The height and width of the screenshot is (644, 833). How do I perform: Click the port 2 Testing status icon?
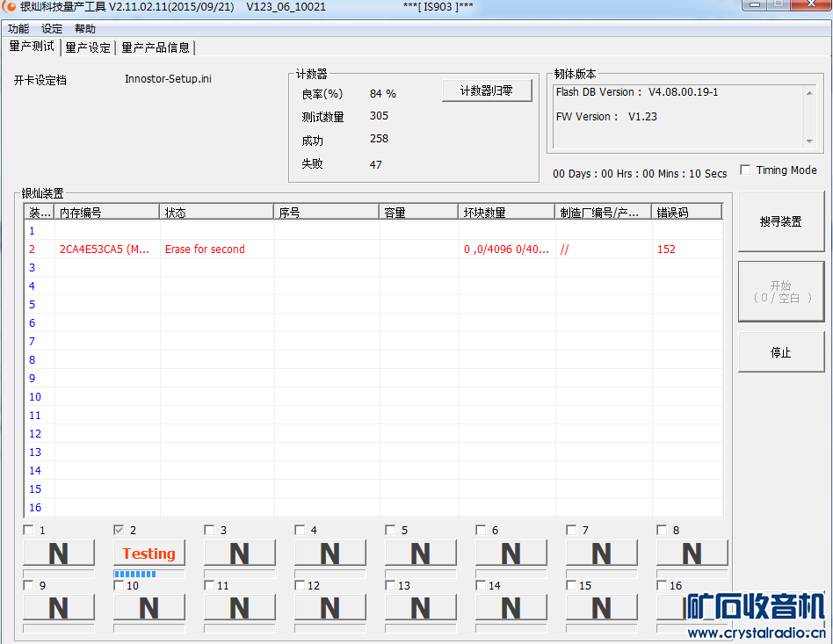148,554
